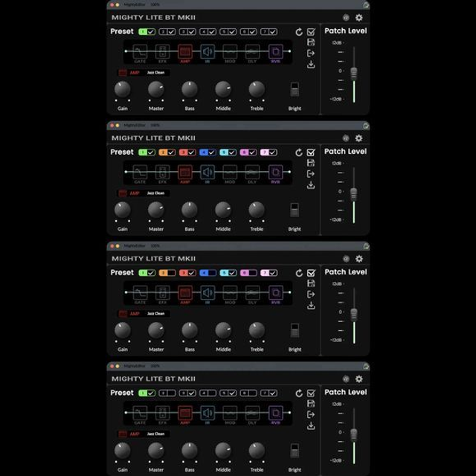476x476 pixels.
Task: Click the save floppy icon in the second window
Action: point(311,163)
